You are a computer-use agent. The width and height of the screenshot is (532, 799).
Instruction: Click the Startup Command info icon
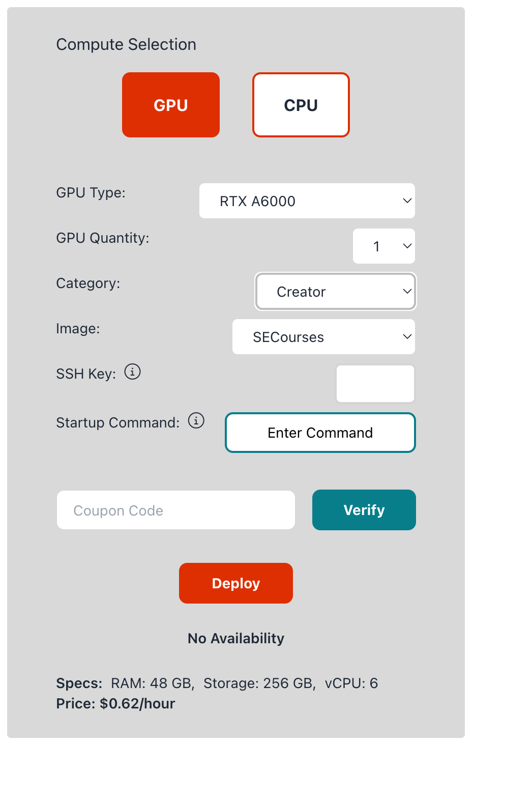(x=196, y=421)
